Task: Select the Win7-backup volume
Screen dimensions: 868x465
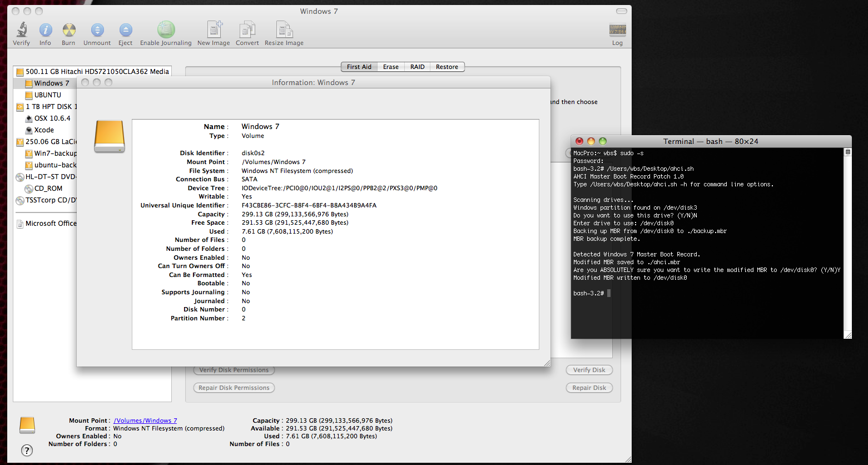Action: (x=45, y=154)
